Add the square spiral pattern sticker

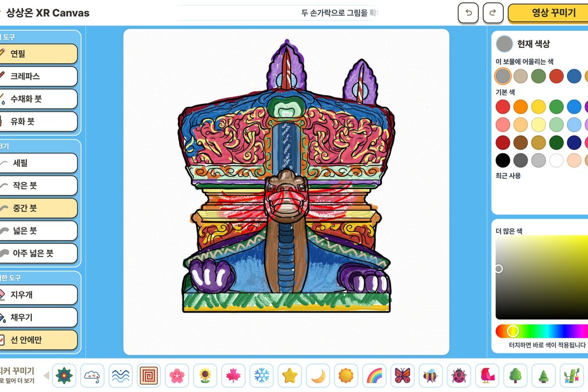click(x=148, y=376)
